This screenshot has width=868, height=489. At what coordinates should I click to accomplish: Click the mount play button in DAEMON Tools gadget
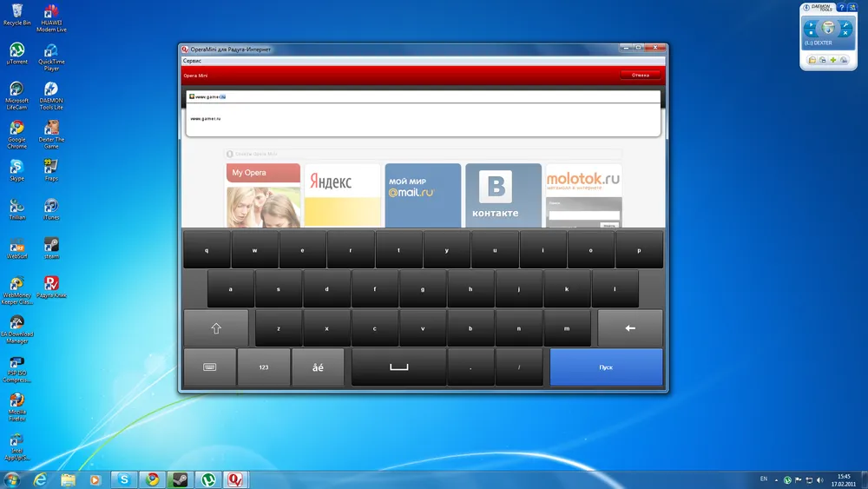tap(811, 24)
